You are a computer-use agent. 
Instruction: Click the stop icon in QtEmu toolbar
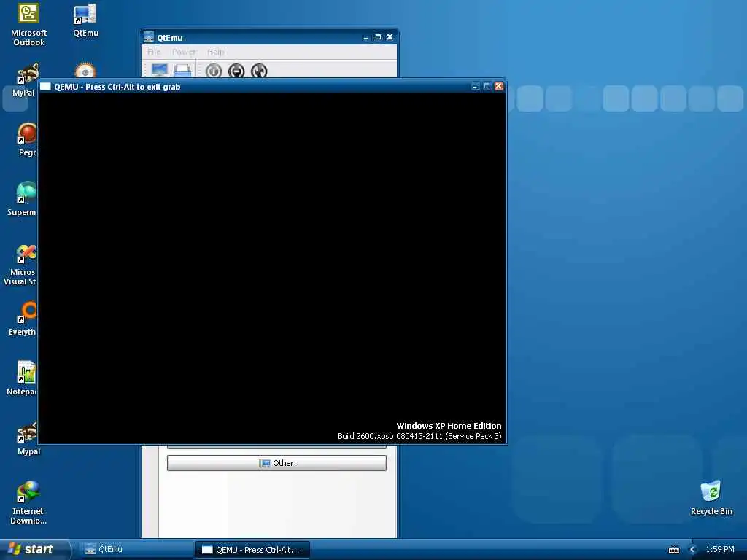click(236, 71)
